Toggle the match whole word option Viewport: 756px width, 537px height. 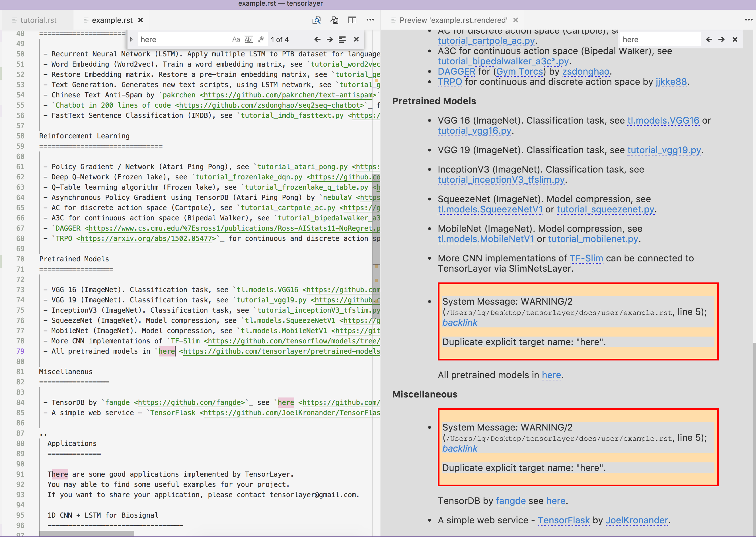(248, 40)
